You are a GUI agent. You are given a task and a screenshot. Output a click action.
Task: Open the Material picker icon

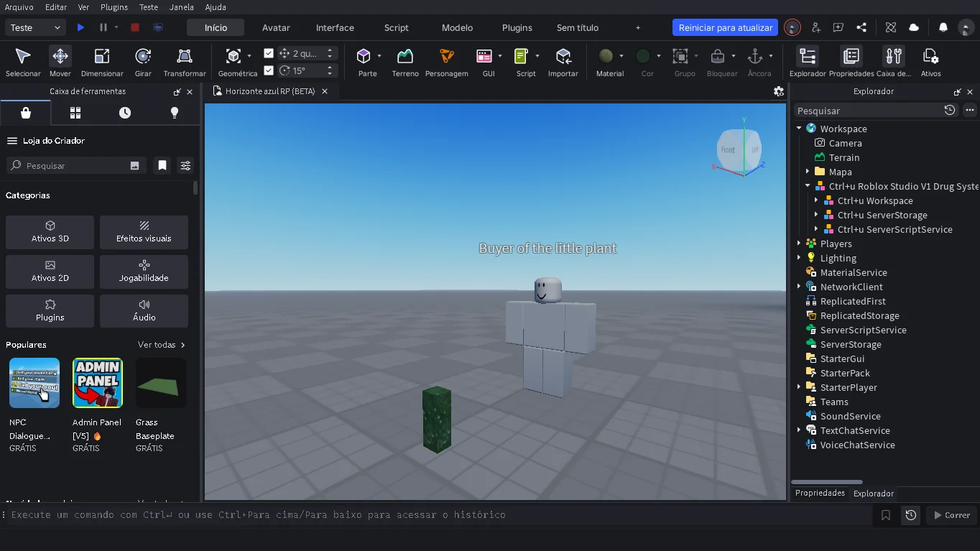[x=606, y=57]
